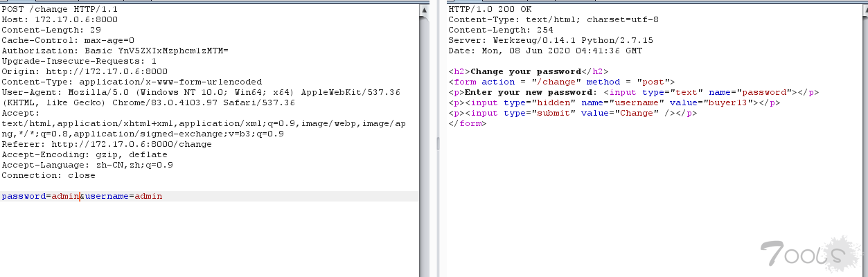Screen dimensions: 868x277
Task: Click the User-Agent Mozilla/5.0 header line
Action: 202,91
